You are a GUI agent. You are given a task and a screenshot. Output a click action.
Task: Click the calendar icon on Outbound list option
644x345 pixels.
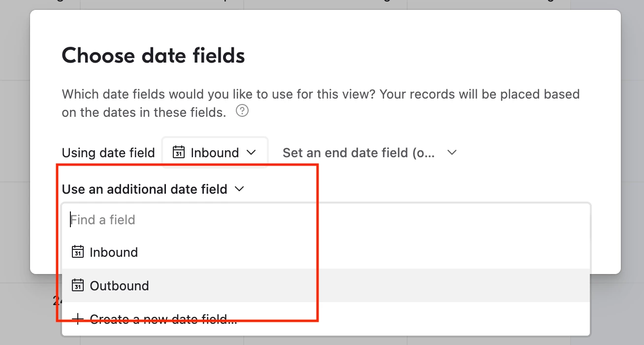point(78,285)
